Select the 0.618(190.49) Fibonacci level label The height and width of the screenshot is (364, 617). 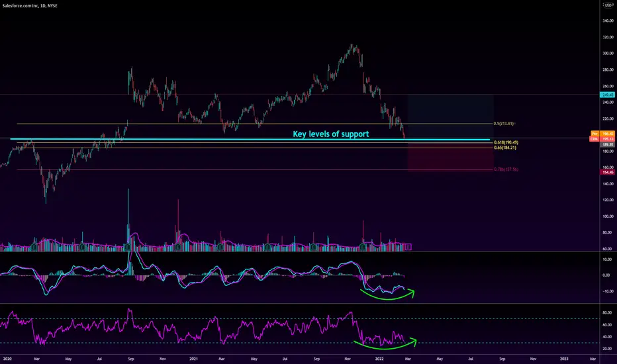click(506, 142)
